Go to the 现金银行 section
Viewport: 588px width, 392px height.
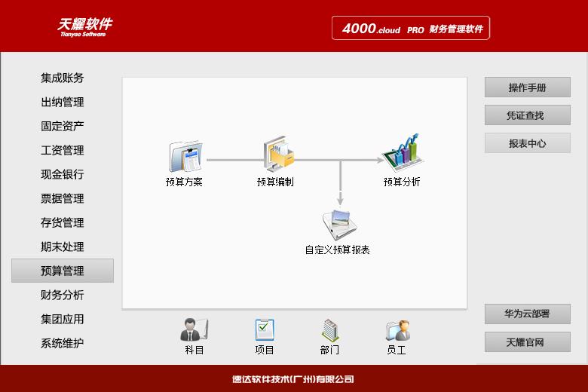pos(63,174)
